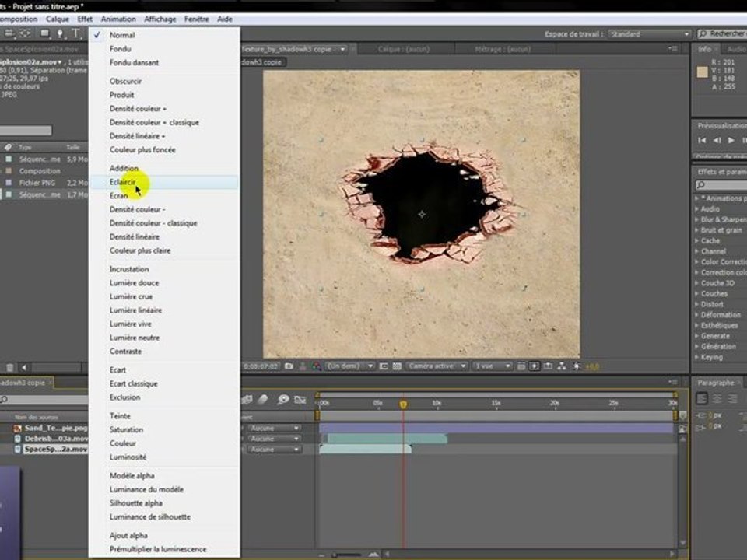Screen dimensions: 747x560
Task: Click the snapshot camera icon under the viewer
Action: pyautogui.click(x=289, y=366)
